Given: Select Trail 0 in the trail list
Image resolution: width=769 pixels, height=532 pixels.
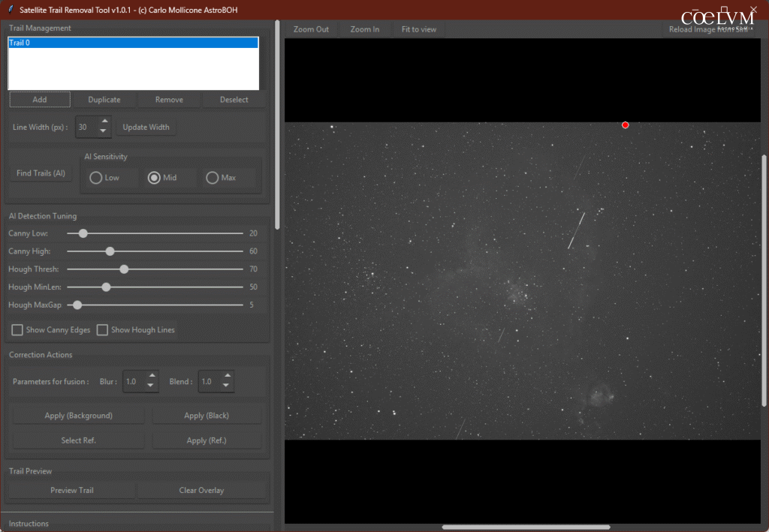Looking at the screenshot, I should pos(133,44).
